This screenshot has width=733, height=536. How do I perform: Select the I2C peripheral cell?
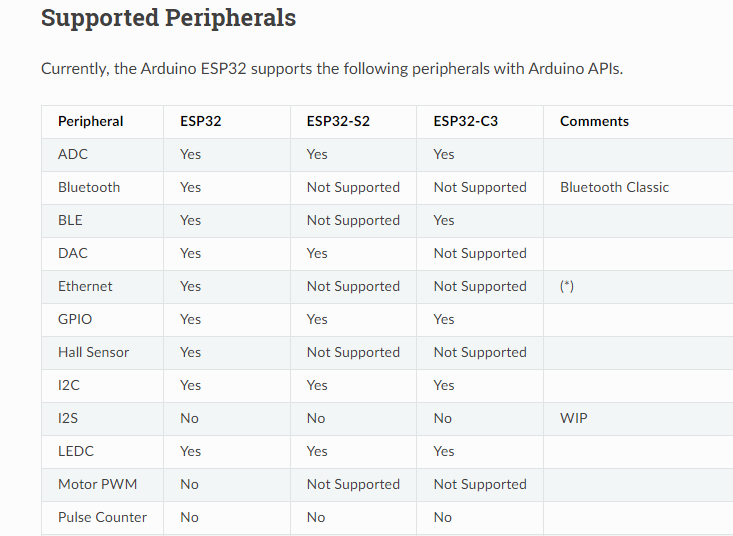(69, 385)
